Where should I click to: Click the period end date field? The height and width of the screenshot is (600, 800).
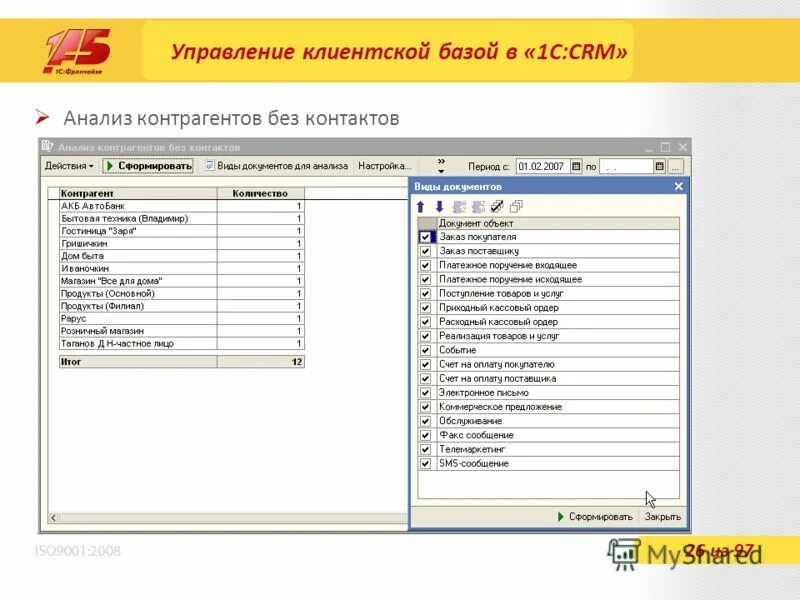coord(626,166)
